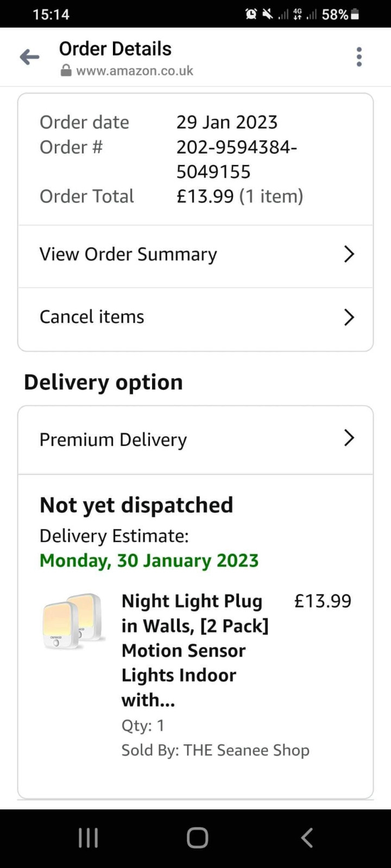
Task: Select the Cancel items row
Action: coord(92,317)
